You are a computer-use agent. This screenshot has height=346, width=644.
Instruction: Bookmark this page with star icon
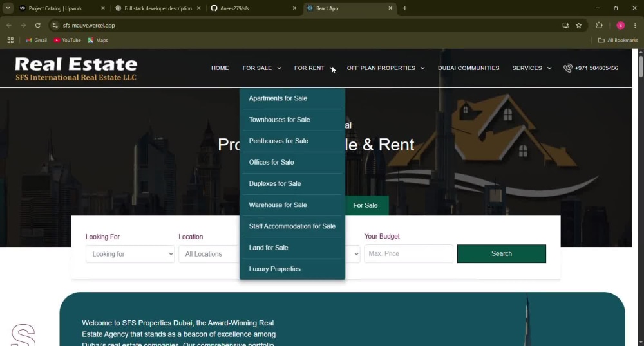[579, 26]
